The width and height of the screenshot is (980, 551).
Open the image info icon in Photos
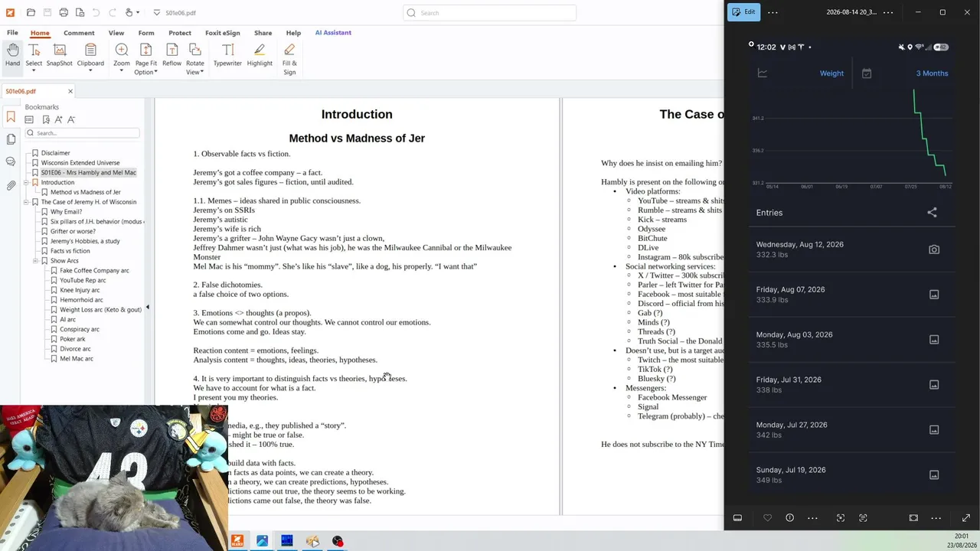(789, 518)
